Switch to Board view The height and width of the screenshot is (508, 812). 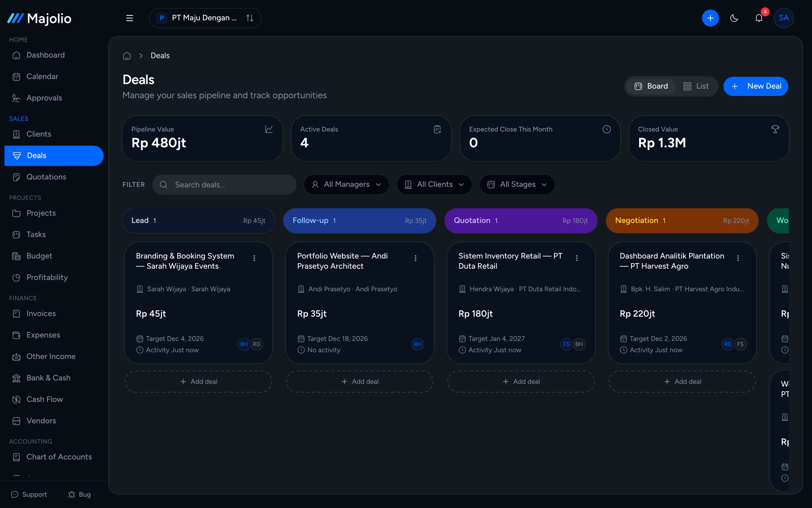(x=651, y=86)
